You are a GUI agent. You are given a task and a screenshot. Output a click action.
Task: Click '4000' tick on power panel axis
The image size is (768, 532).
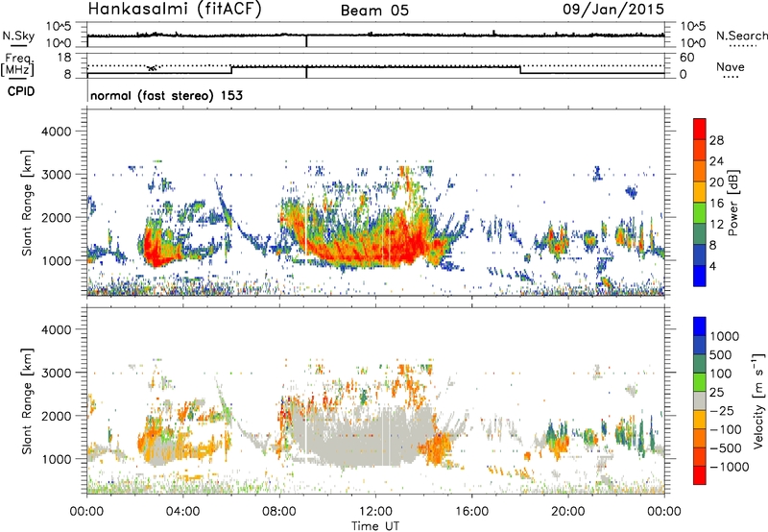(x=56, y=132)
